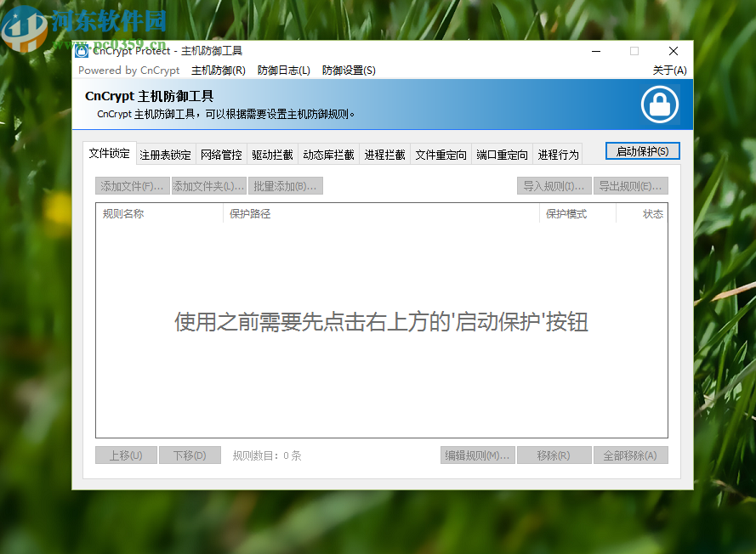756x554 pixels.
Task: Click the 启动保护(S) button
Action: click(x=643, y=151)
